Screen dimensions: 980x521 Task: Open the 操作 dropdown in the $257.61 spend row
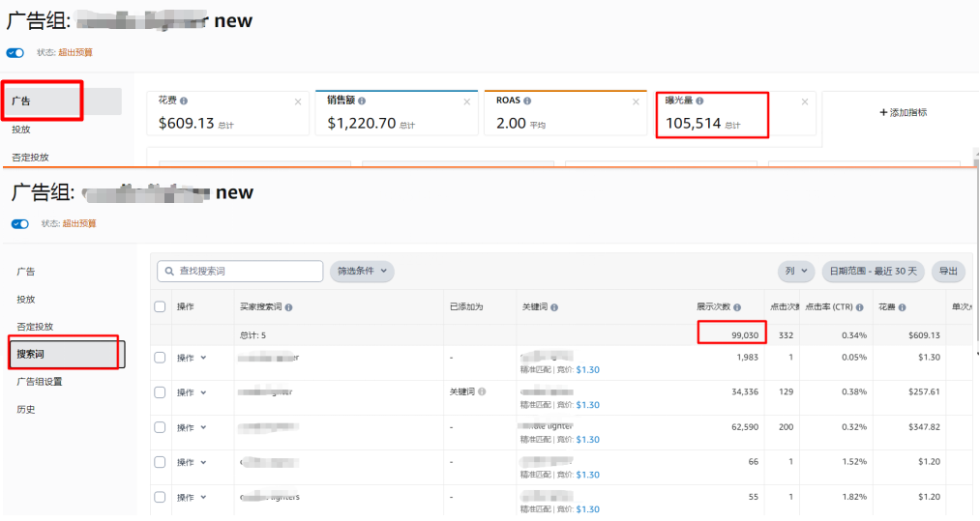(x=192, y=392)
